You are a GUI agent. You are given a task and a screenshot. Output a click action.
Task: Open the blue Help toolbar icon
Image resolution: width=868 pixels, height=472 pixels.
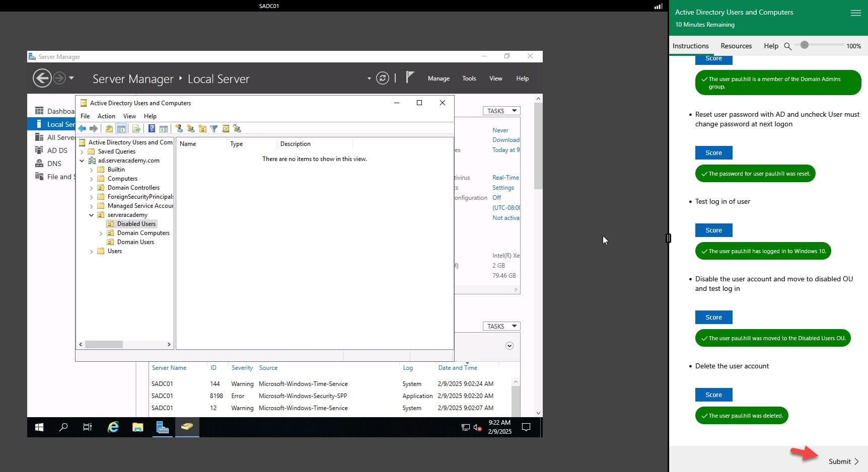(152, 129)
